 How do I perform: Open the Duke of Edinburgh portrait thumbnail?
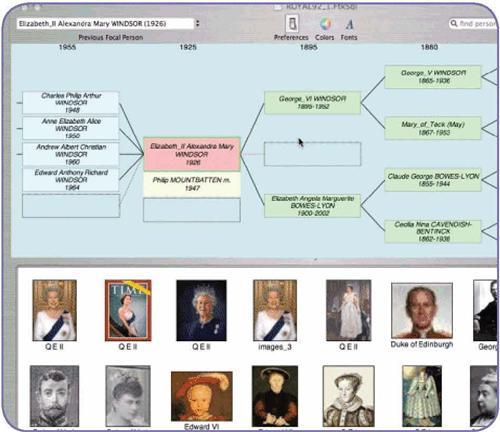(422, 311)
